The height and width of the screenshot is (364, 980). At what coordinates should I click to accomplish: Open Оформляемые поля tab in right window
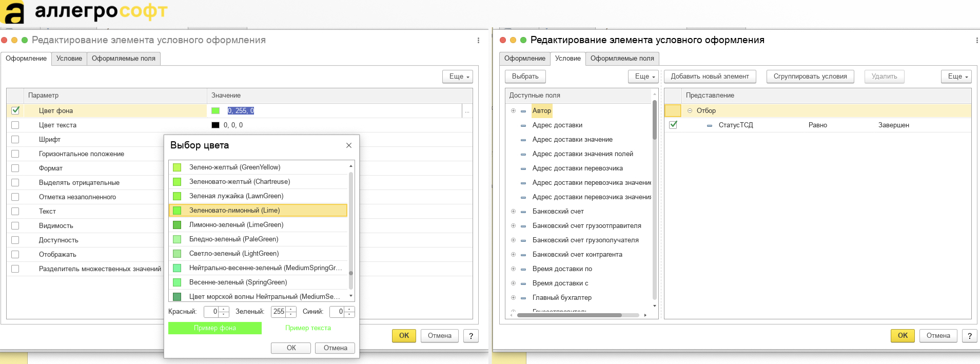pyautogui.click(x=622, y=59)
